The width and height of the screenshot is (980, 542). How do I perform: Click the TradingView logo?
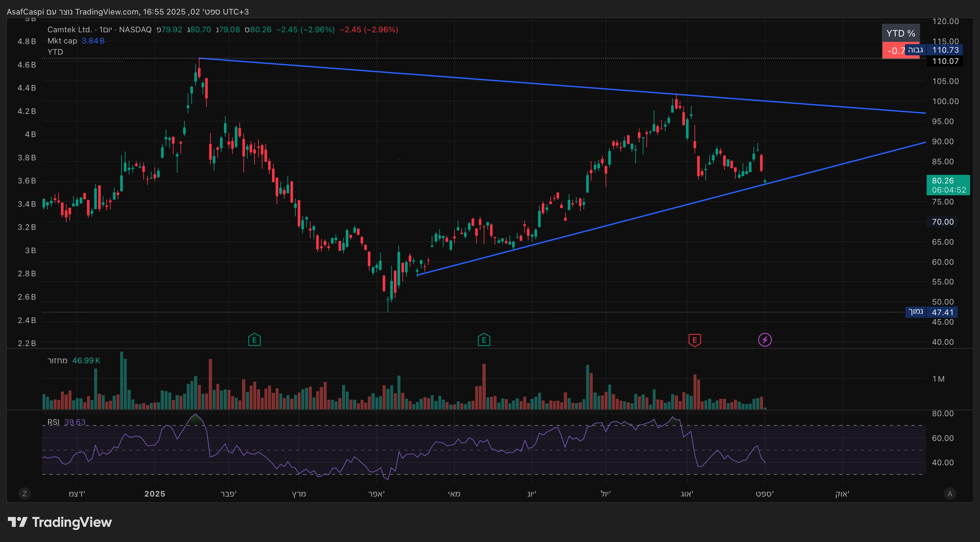(x=60, y=522)
